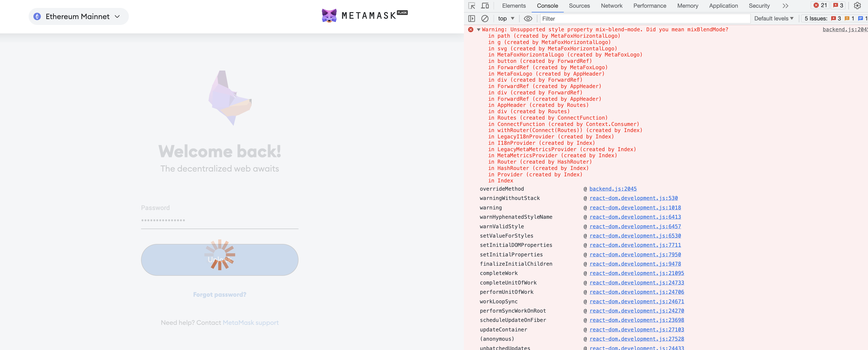Switch to the Network tab

[x=611, y=6]
